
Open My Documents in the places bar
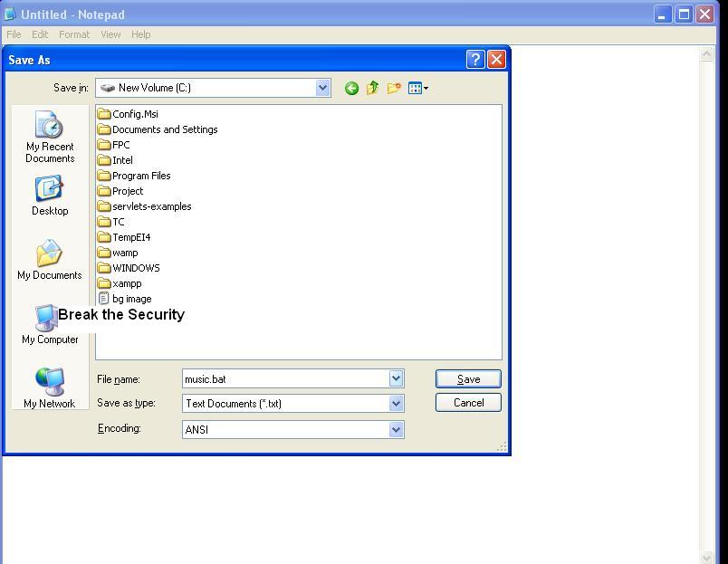pos(50,260)
